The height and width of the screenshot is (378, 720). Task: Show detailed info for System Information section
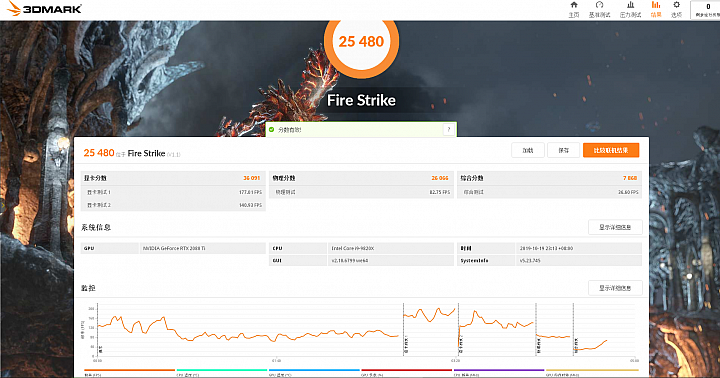[x=615, y=227]
